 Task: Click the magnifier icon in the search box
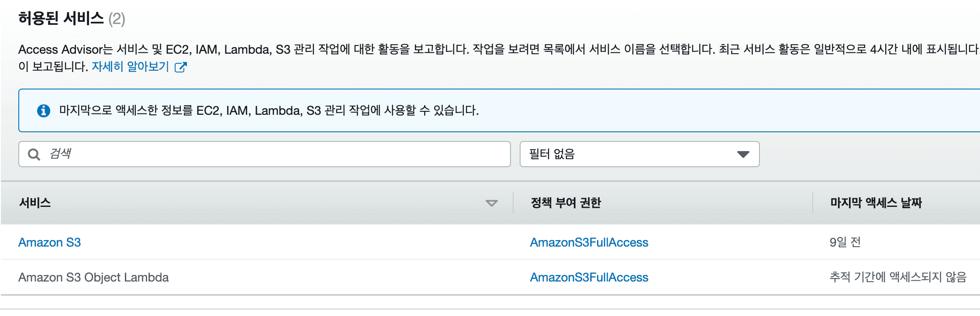pos(34,154)
